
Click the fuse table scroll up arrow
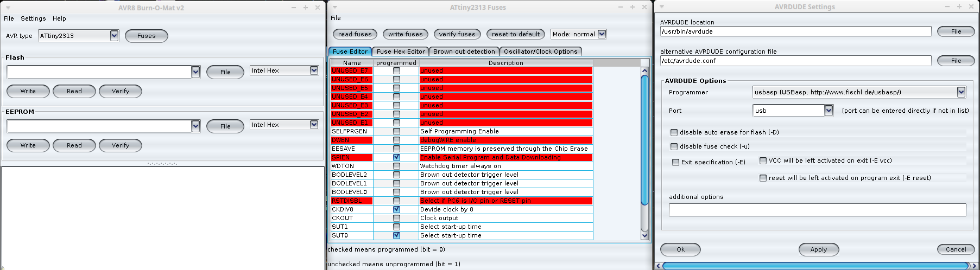pyautogui.click(x=644, y=70)
